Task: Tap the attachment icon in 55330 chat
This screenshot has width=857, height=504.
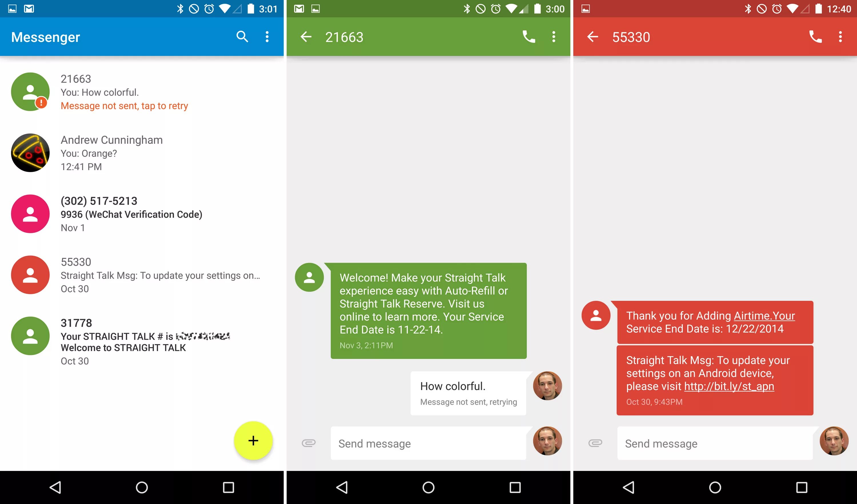Action: (x=594, y=443)
